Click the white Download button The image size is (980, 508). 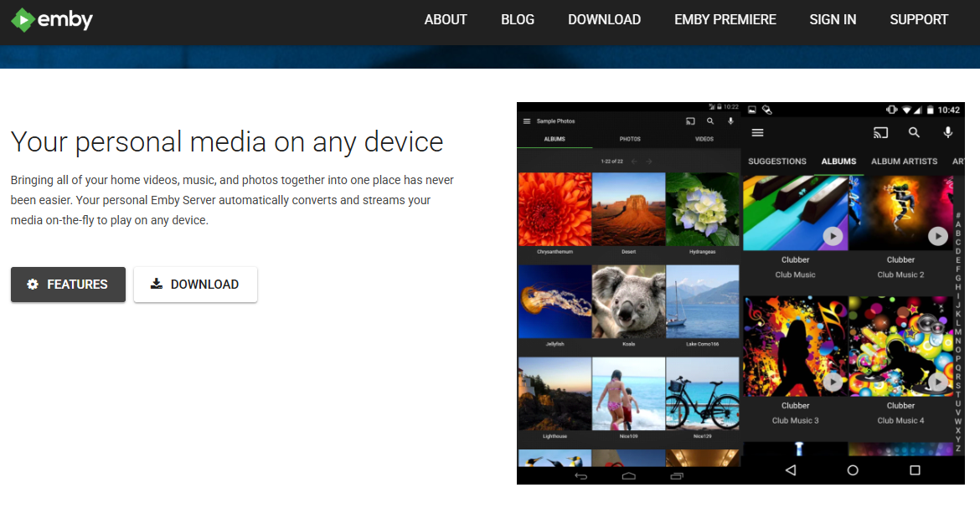[x=195, y=285]
